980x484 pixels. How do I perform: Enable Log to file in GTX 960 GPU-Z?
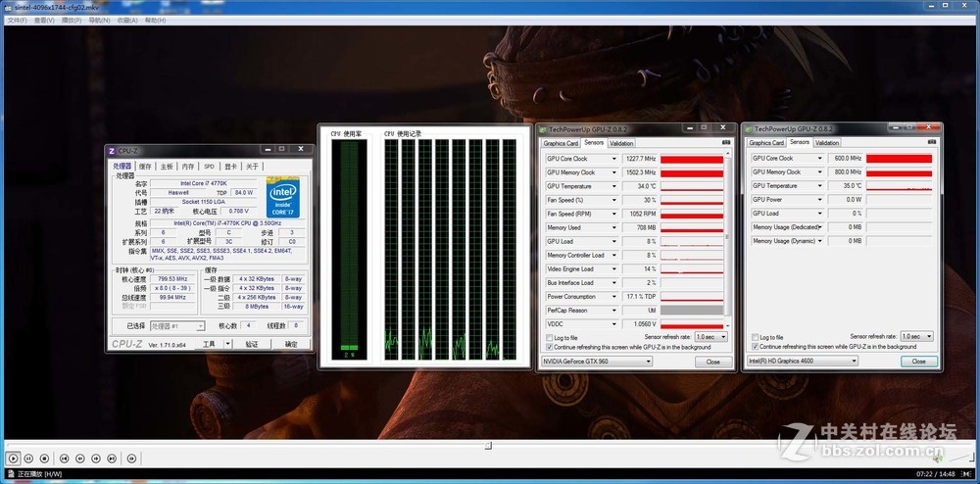click(550, 338)
